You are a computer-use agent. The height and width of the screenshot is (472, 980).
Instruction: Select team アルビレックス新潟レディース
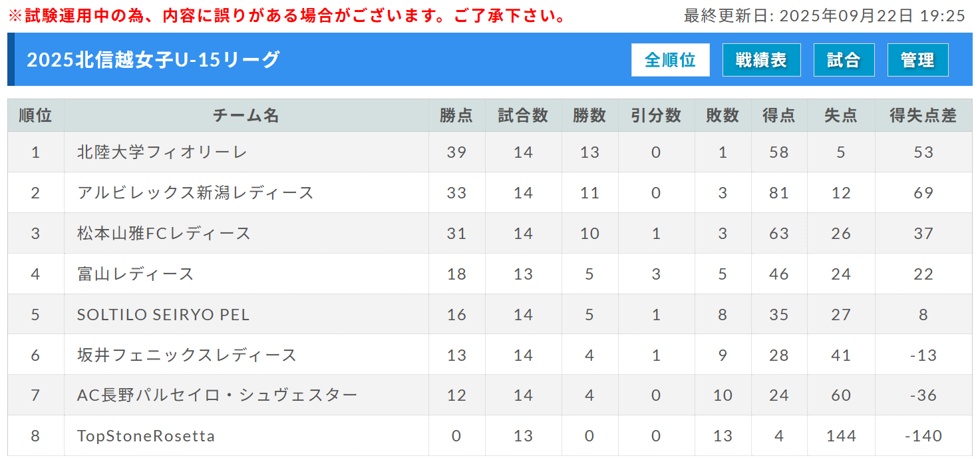pos(196,193)
